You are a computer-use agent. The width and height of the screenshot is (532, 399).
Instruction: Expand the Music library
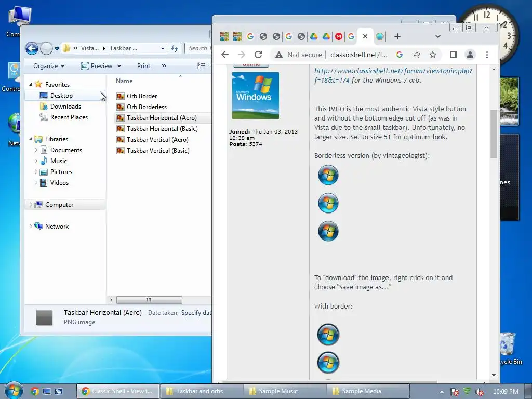coord(36,161)
